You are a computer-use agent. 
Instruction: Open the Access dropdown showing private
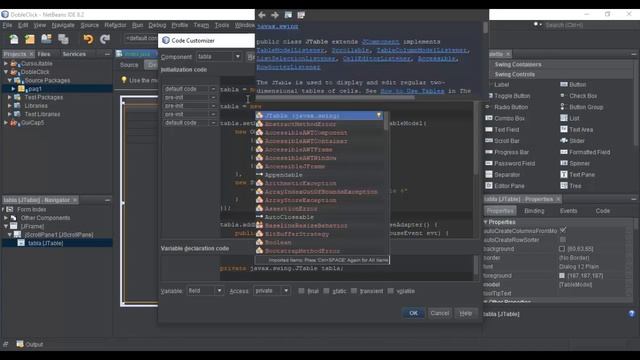click(271, 291)
